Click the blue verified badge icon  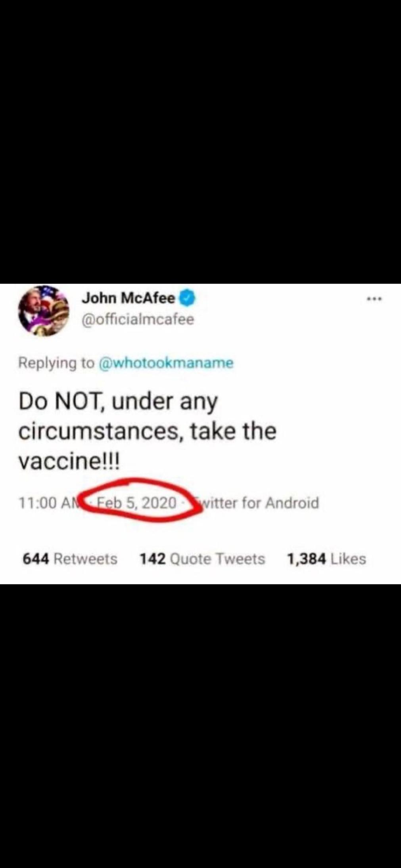[188, 298]
